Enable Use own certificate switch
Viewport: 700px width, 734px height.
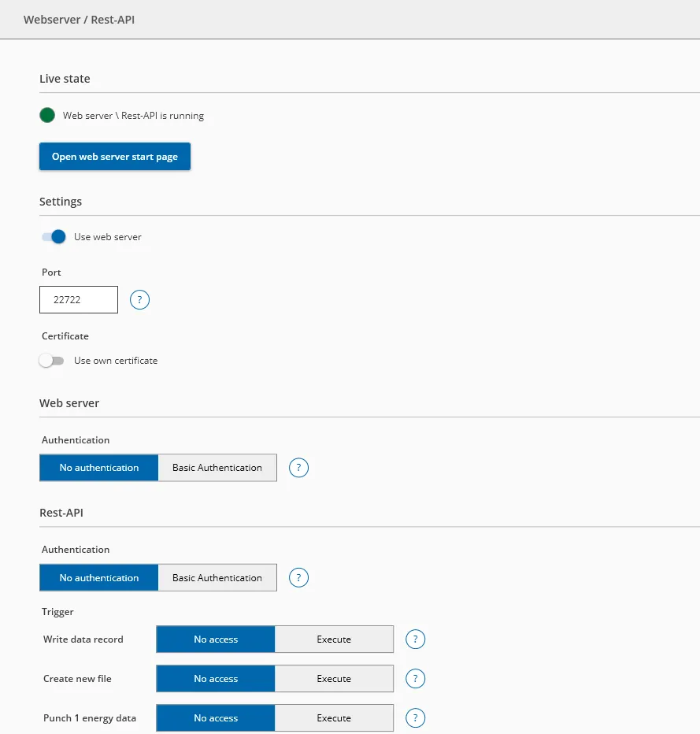coord(51,361)
